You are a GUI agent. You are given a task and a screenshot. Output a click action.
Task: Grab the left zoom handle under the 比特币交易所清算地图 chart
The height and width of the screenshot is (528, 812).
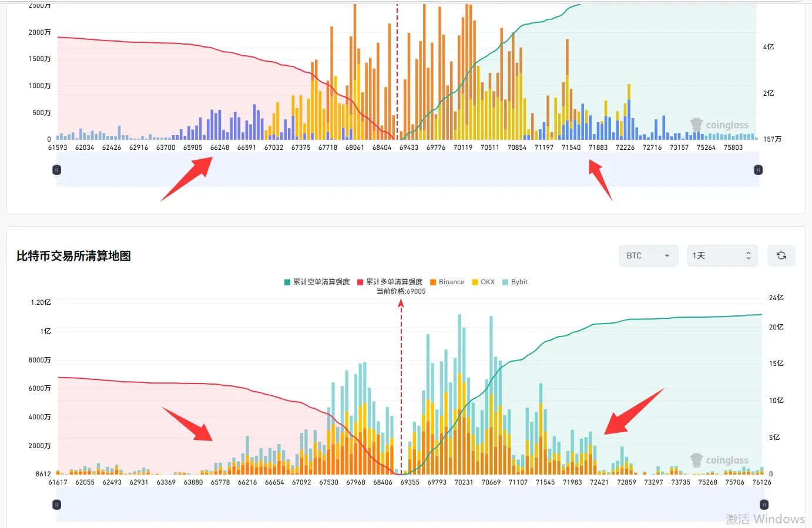[57, 505]
